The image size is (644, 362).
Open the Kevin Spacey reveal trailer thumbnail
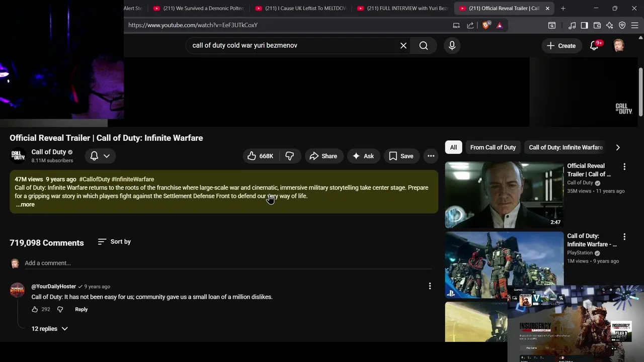point(504,195)
